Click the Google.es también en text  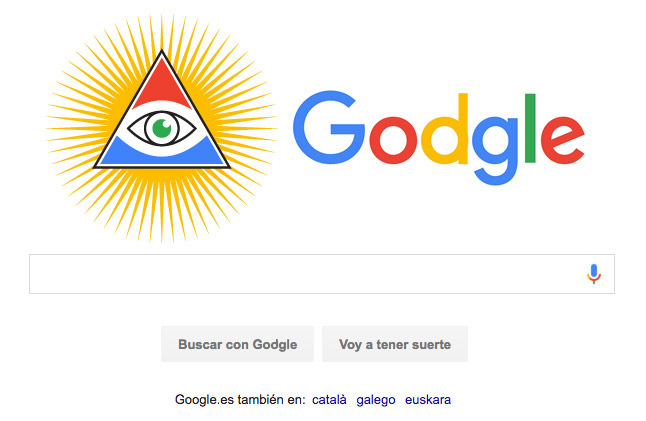(x=240, y=400)
